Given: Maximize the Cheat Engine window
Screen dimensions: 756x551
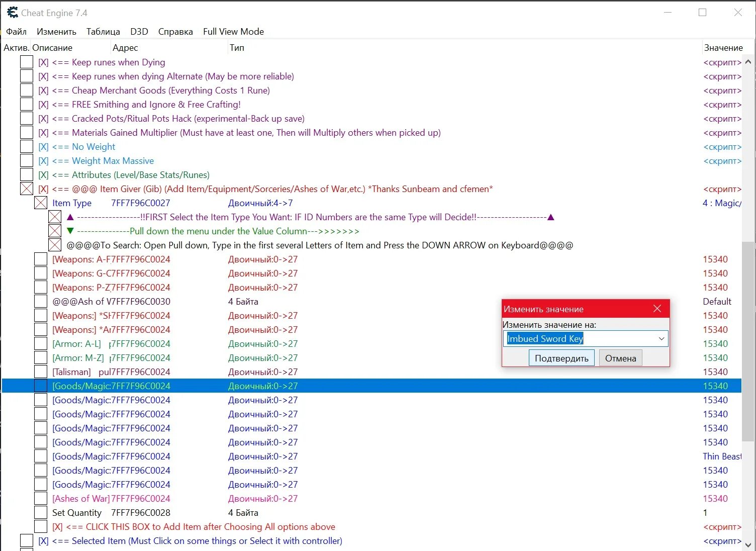Looking at the screenshot, I should coord(702,13).
